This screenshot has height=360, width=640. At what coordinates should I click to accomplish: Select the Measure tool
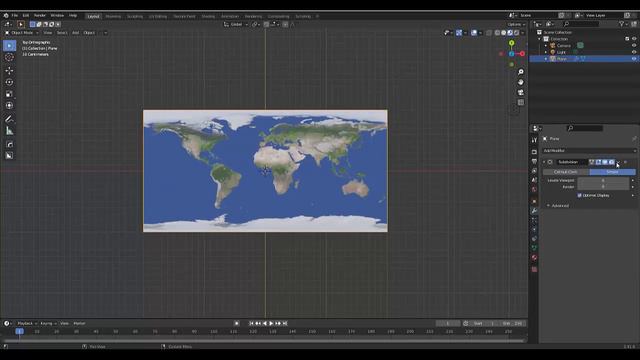9,131
